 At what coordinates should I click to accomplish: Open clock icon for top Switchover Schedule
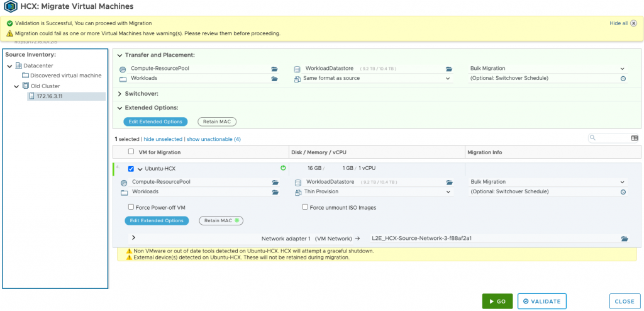(x=623, y=79)
